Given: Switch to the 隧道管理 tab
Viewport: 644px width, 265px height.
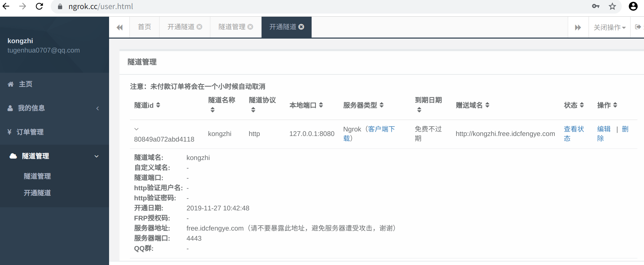Looking at the screenshot, I should (x=232, y=27).
